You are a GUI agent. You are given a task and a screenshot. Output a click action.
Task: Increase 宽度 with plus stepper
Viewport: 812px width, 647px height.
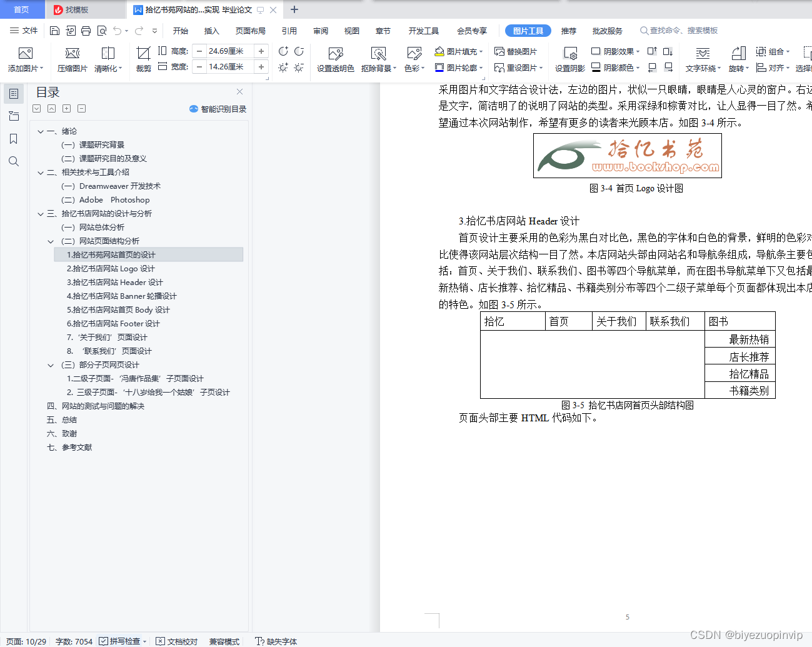[x=261, y=67]
